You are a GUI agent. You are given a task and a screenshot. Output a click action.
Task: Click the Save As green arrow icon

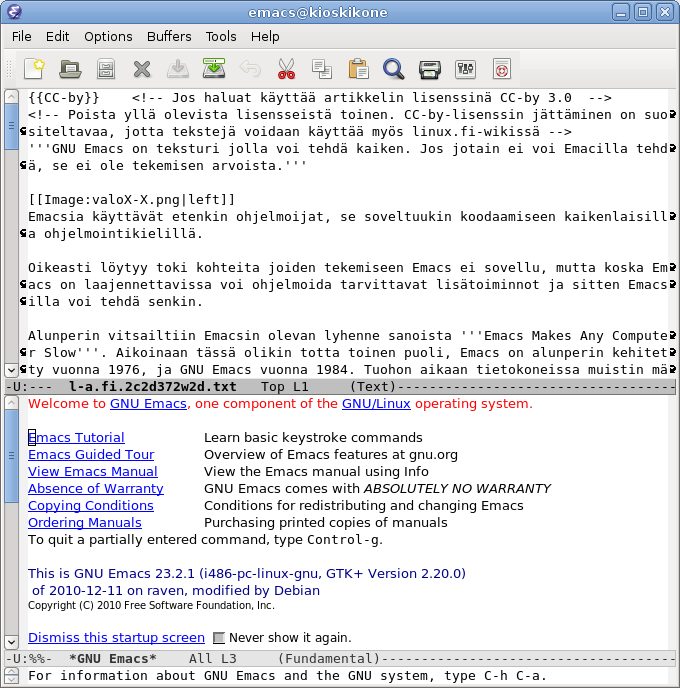coord(214,68)
